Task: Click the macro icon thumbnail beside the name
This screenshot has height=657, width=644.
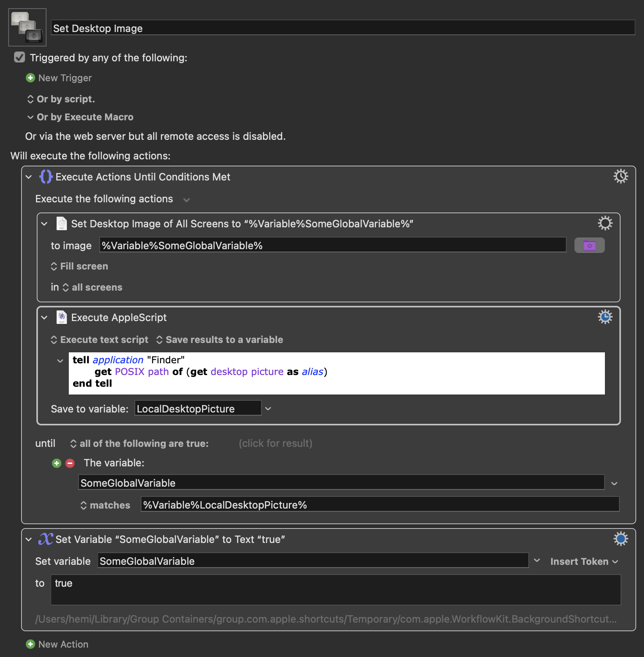Action: [x=27, y=27]
